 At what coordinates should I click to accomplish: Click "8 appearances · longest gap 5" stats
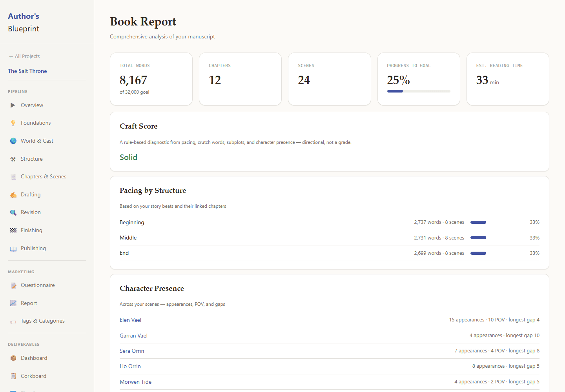pos(506,366)
